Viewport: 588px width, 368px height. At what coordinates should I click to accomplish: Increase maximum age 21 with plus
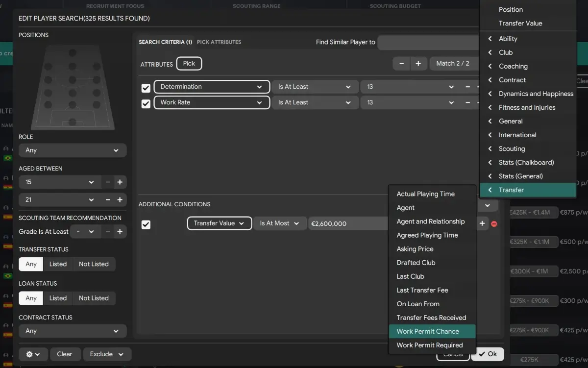click(120, 200)
